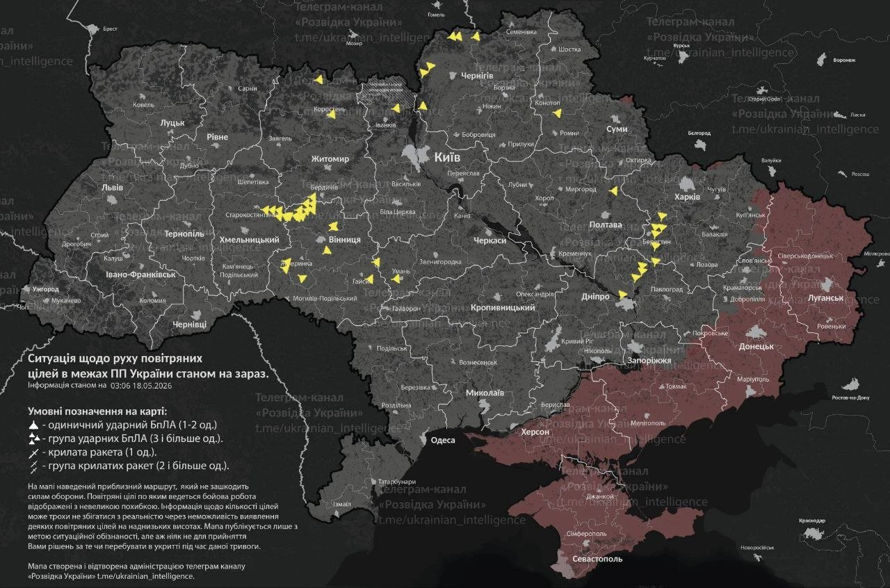
Task: Select the yellow marker just below Коростень label
Action: pyautogui.click(x=331, y=115)
